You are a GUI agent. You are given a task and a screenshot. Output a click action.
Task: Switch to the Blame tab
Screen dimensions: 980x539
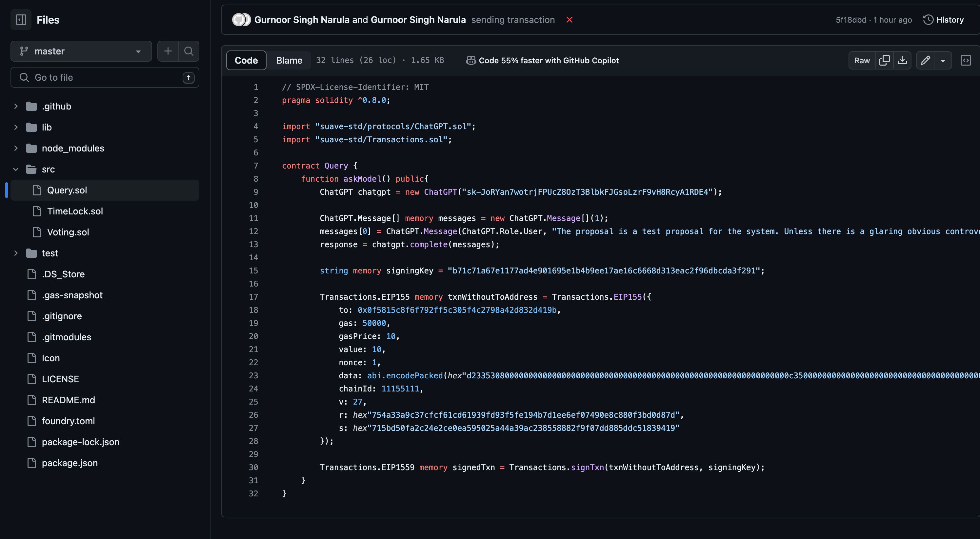[289, 60]
